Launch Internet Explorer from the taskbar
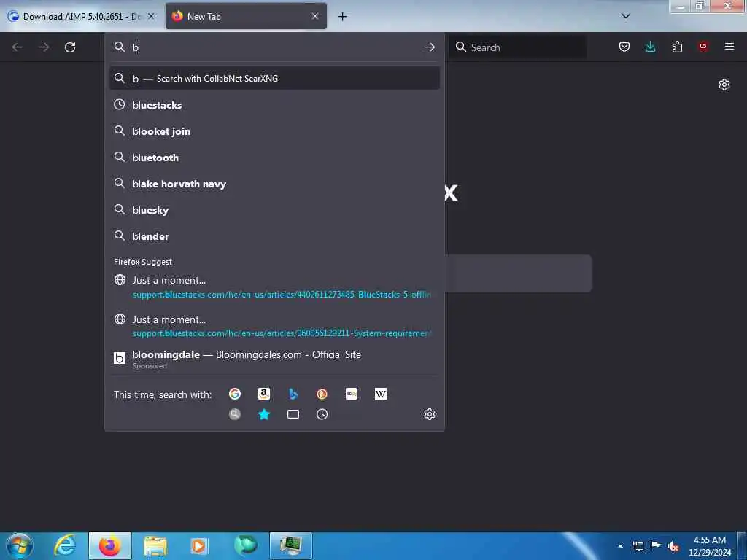 click(x=66, y=545)
